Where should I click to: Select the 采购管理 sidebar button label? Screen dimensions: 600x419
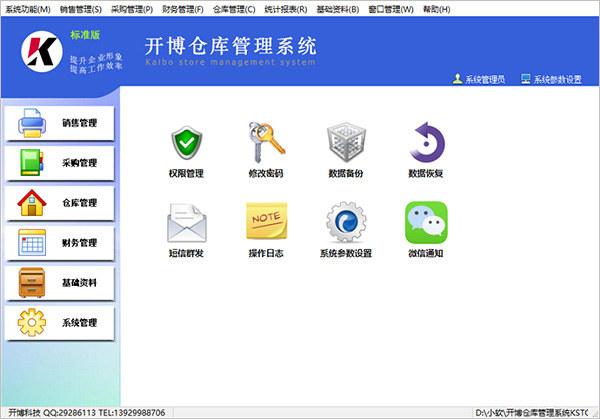coord(80,163)
